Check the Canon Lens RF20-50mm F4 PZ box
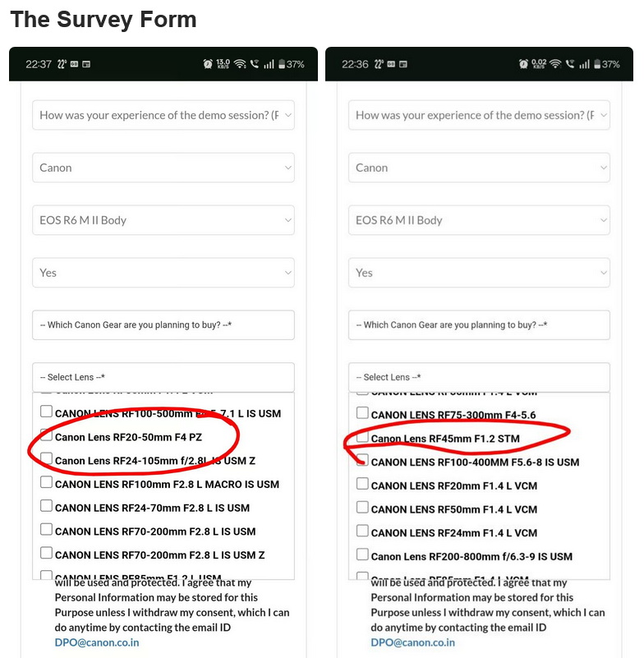 [x=46, y=435]
